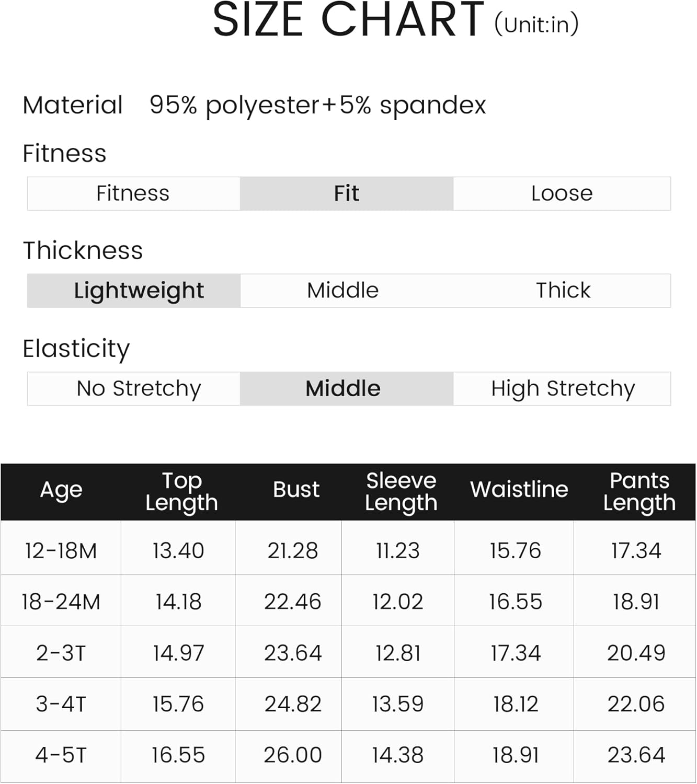Click the Top Length column header
The image size is (697, 784).
[181, 491]
